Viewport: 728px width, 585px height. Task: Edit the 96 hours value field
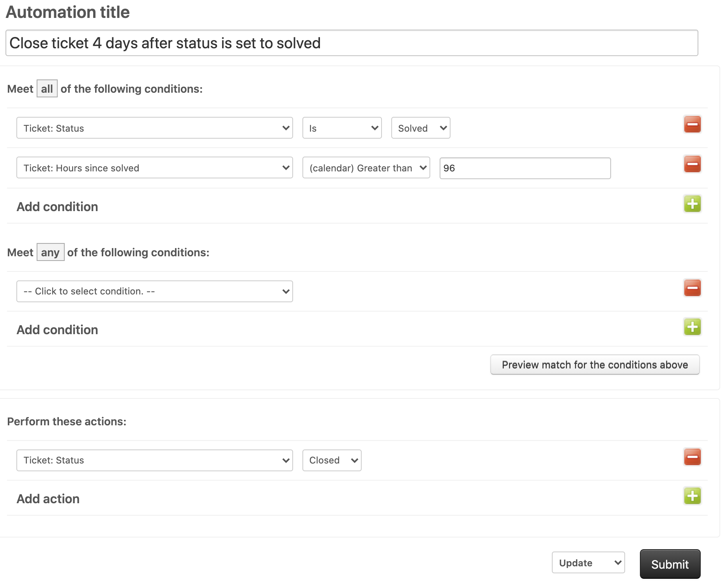(524, 168)
